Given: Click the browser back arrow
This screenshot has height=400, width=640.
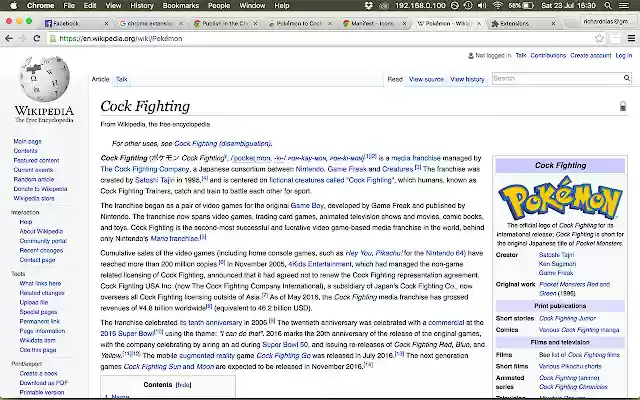Looking at the screenshot, I should tap(9, 38).
